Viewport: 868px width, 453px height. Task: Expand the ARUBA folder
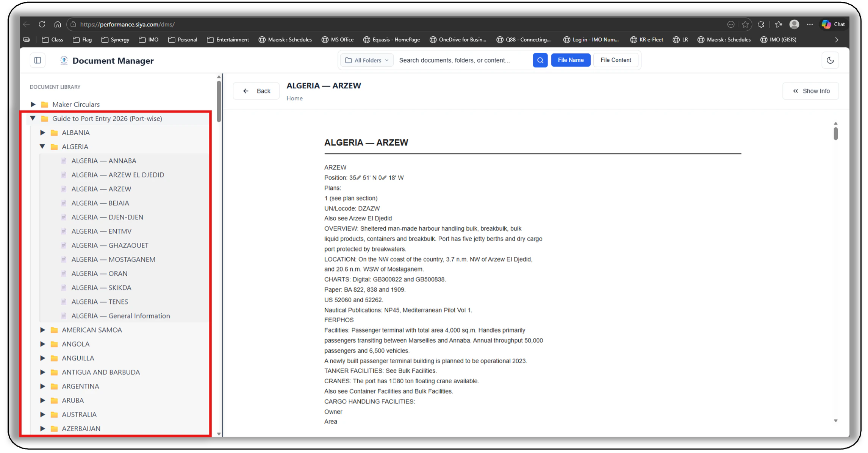[x=42, y=400]
